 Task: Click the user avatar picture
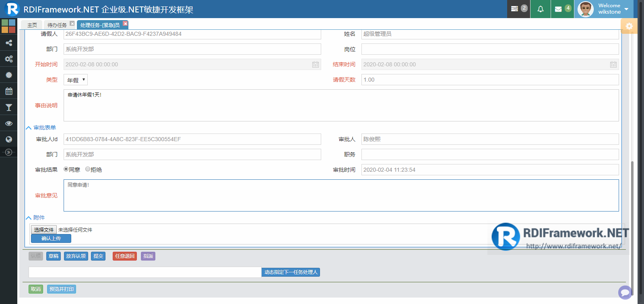tap(585, 9)
